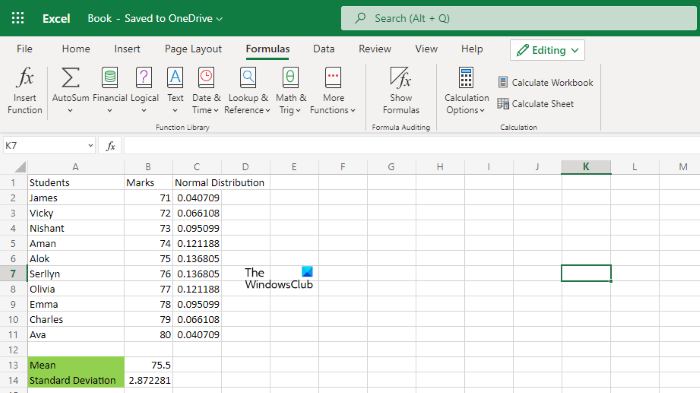Expand the Text functions dropdown arrow

click(x=175, y=111)
